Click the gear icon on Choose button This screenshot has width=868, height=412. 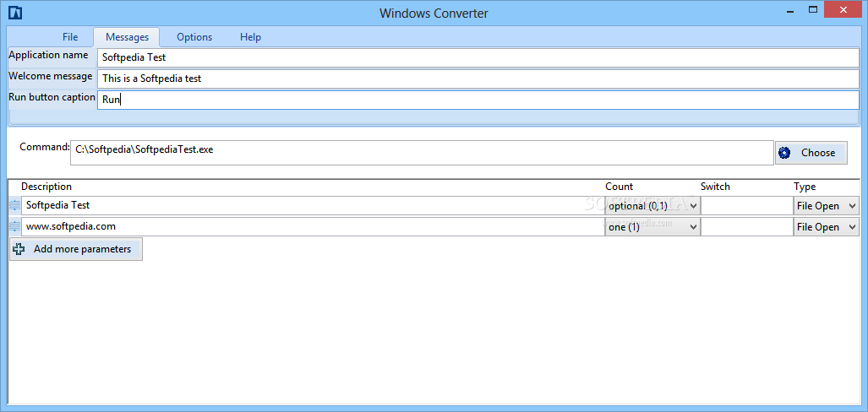[783, 153]
